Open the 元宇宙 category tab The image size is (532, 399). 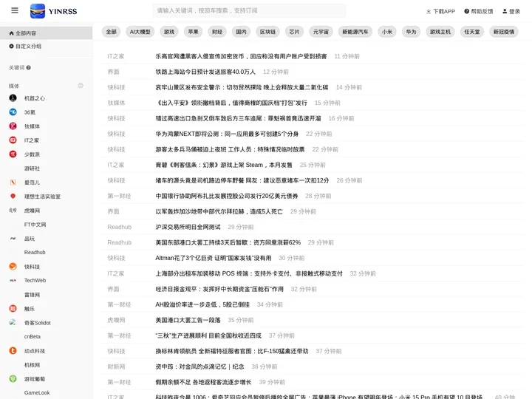pos(321,32)
